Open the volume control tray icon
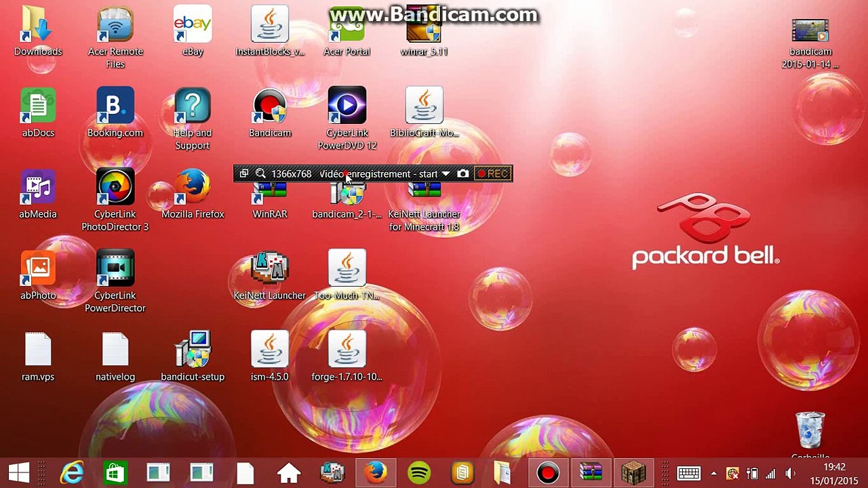 790,473
